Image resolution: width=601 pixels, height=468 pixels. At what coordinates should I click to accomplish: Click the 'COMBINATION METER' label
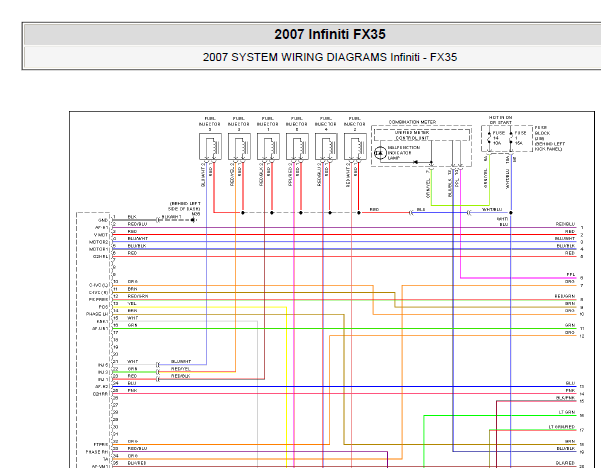[412, 122]
